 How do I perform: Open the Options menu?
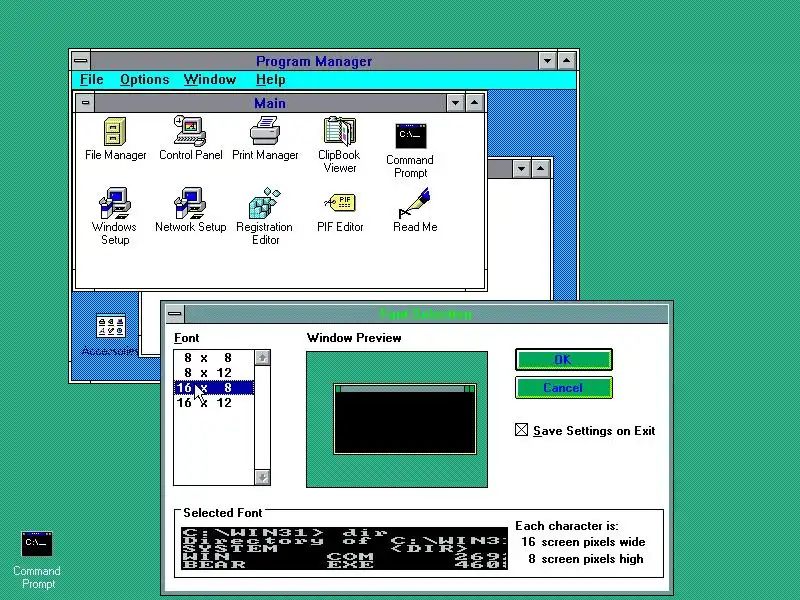click(x=144, y=80)
